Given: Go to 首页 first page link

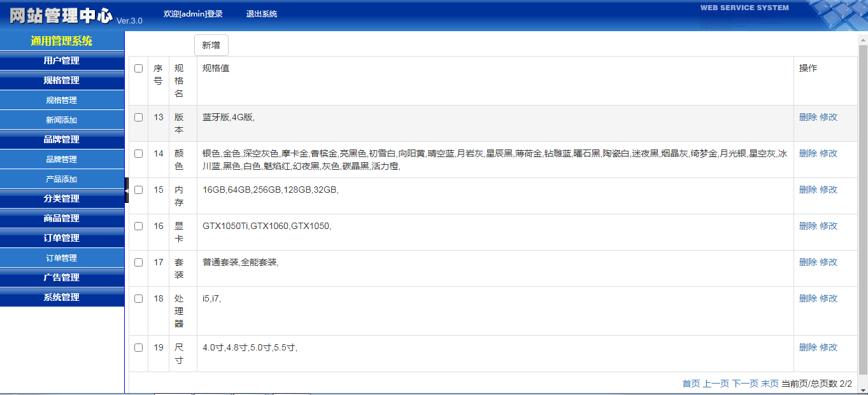Looking at the screenshot, I should pyautogui.click(x=691, y=384).
